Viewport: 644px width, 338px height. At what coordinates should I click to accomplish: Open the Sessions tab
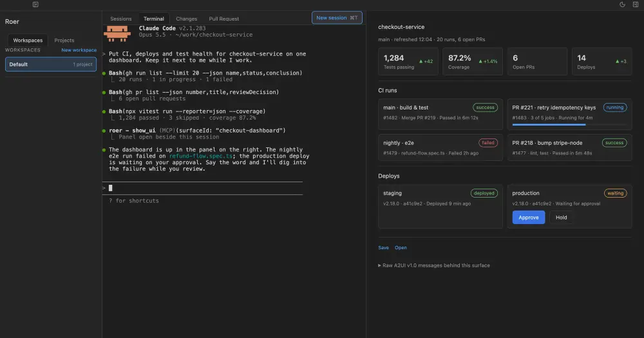[121, 19]
